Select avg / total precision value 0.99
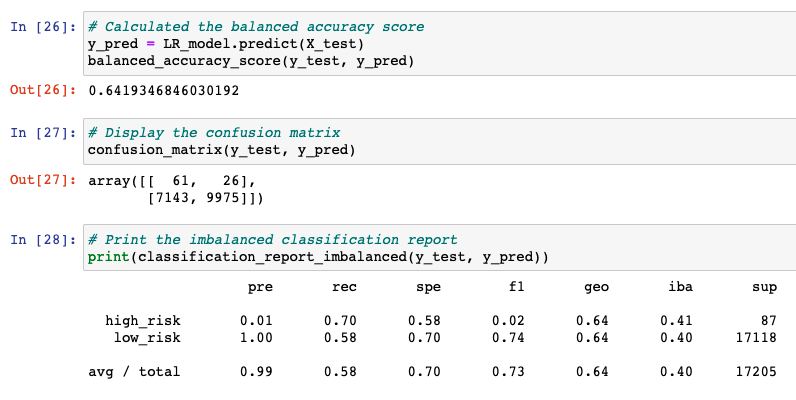796x400 pixels. (x=256, y=372)
